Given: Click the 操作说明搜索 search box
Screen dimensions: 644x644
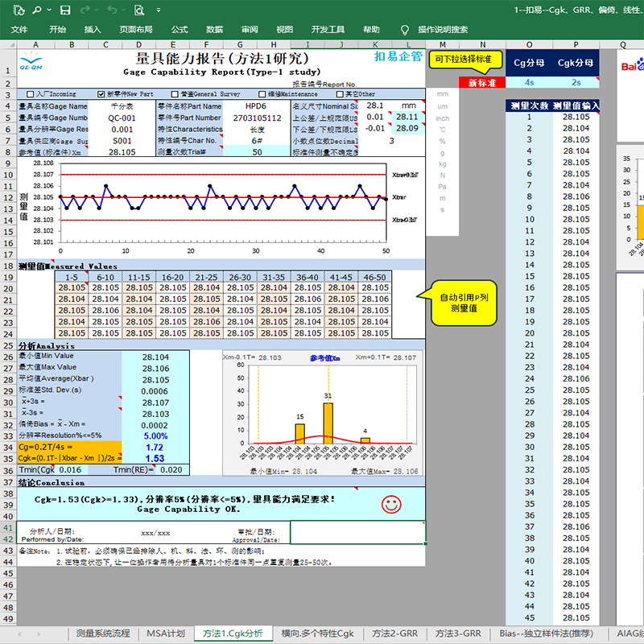Looking at the screenshot, I should 443,30.
